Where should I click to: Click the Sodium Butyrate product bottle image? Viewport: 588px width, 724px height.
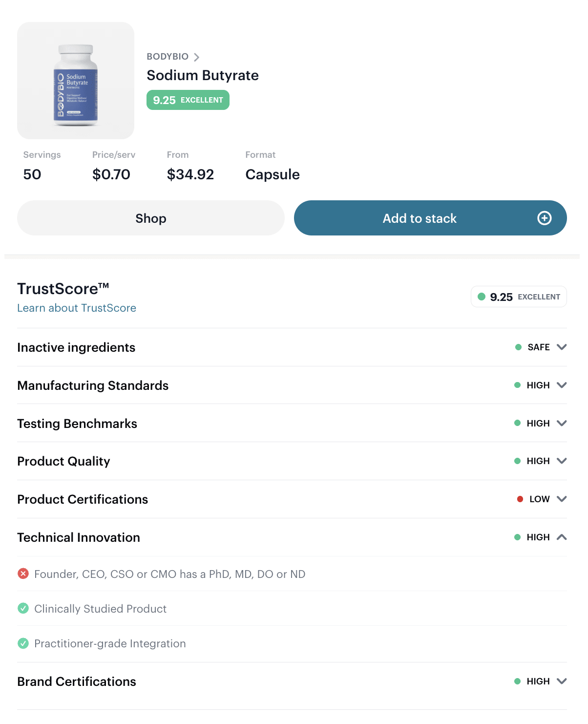click(76, 81)
